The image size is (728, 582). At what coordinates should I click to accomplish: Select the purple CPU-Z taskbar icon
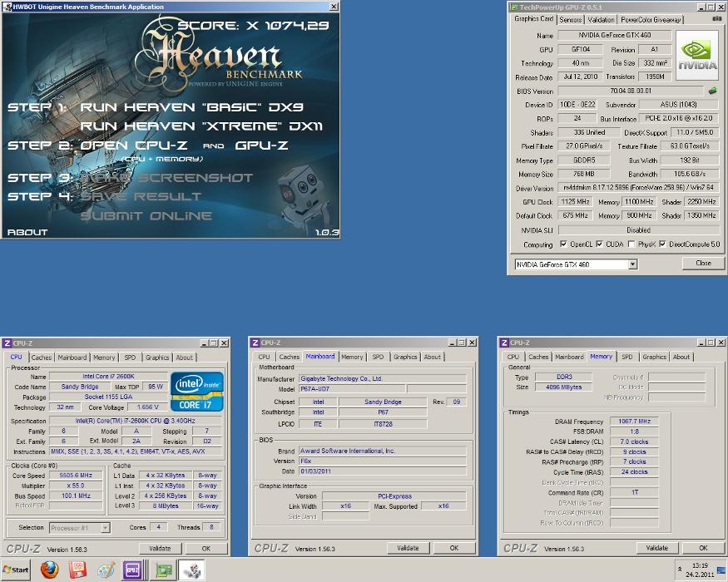132,570
